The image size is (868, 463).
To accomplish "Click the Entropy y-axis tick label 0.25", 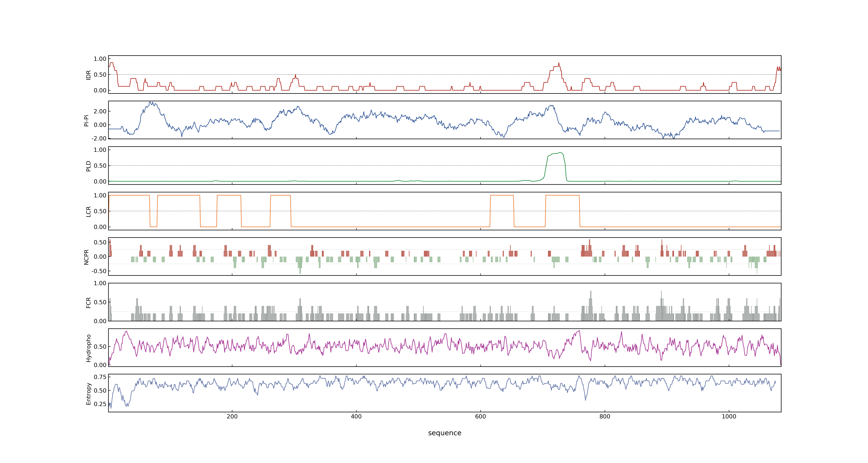I will [x=100, y=404].
